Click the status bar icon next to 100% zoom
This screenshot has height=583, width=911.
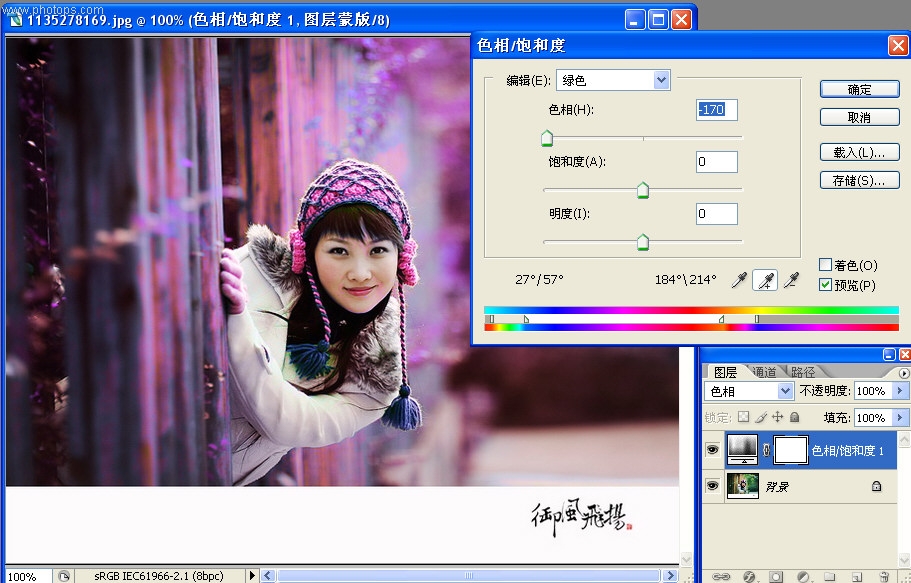pos(63,576)
